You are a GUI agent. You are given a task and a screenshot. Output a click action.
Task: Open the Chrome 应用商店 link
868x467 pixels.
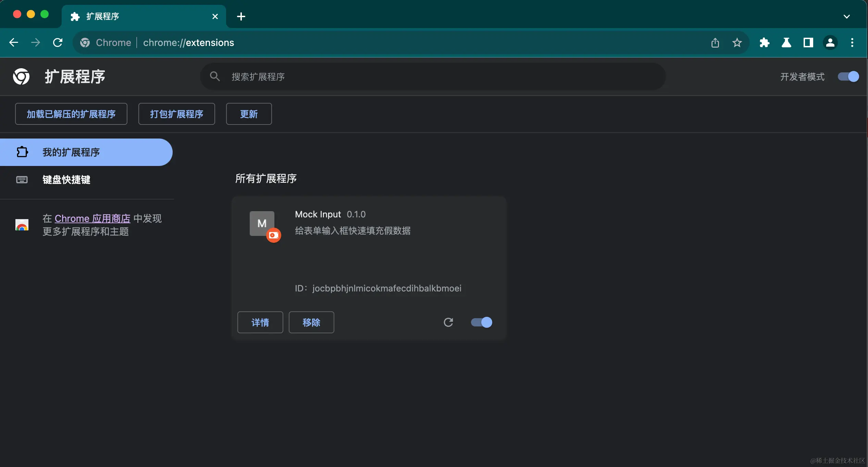(92, 218)
